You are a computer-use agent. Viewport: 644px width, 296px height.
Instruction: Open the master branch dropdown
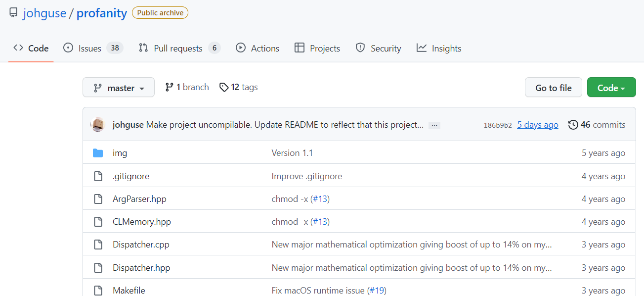pos(119,88)
